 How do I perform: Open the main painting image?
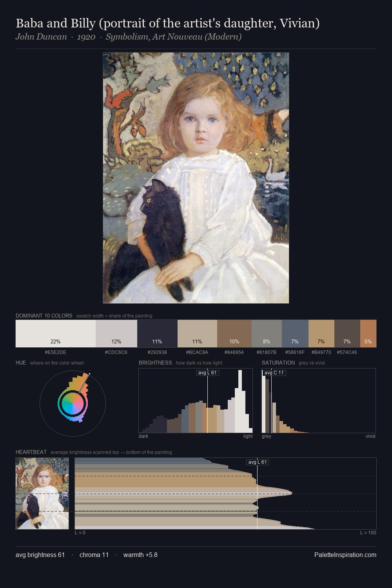(x=196, y=178)
